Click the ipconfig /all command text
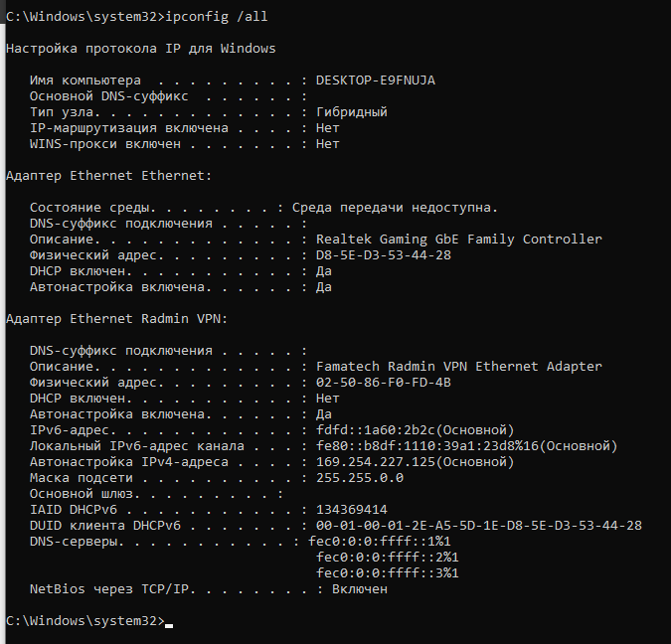The height and width of the screenshot is (644, 671). point(216,17)
